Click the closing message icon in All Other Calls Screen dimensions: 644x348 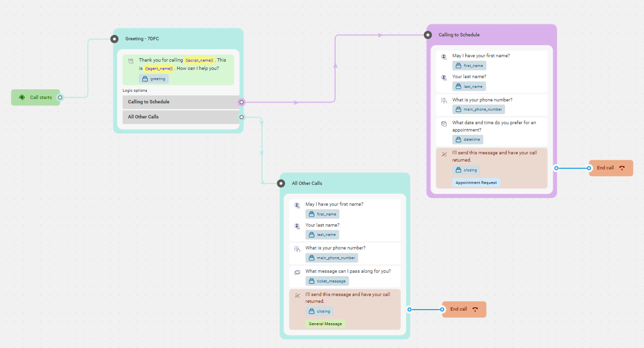click(x=297, y=296)
